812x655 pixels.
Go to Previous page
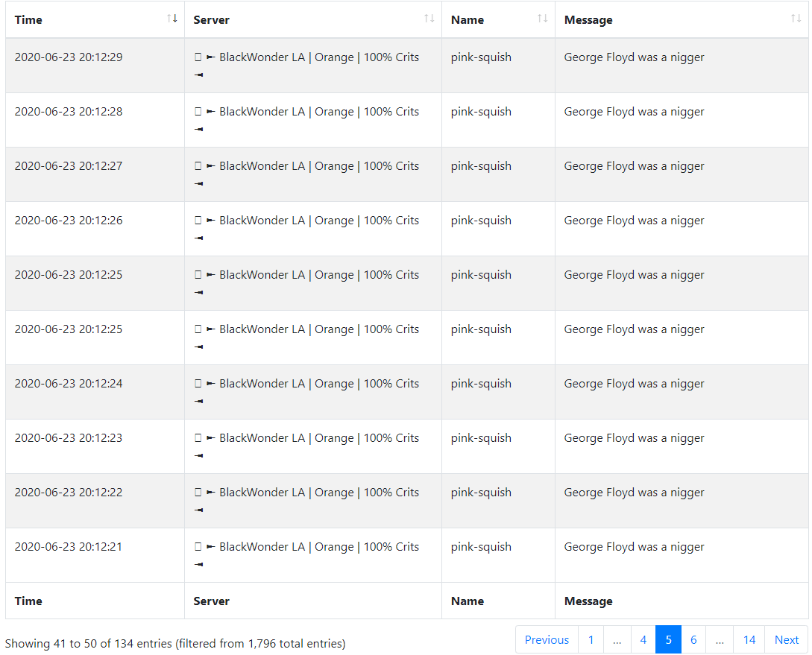(x=547, y=639)
